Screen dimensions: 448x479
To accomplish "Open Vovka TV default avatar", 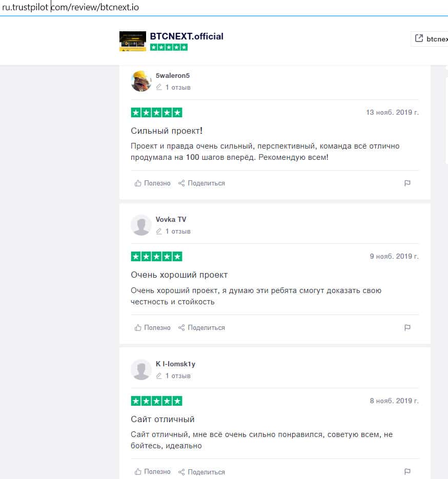I will point(141,225).
